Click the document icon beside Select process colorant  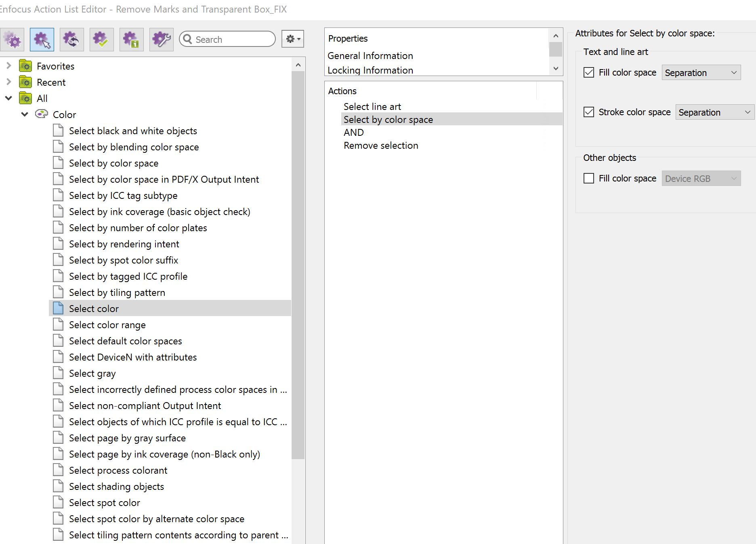pos(58,470)
